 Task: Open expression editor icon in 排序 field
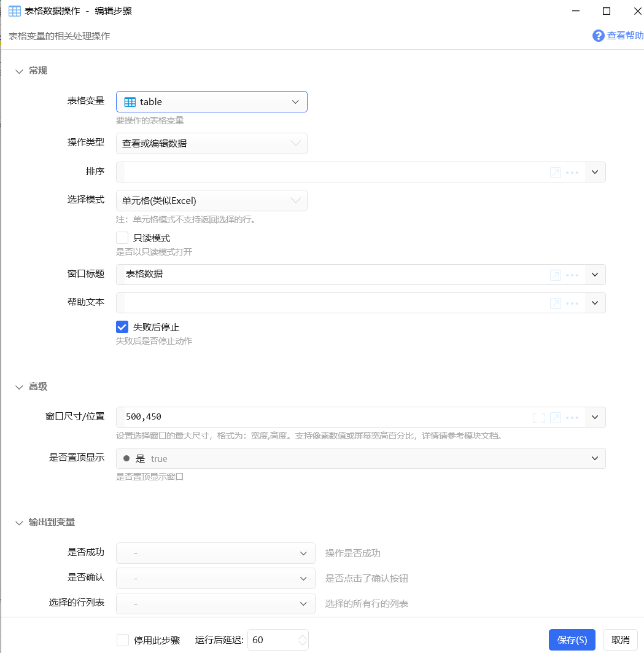point(556,173)
